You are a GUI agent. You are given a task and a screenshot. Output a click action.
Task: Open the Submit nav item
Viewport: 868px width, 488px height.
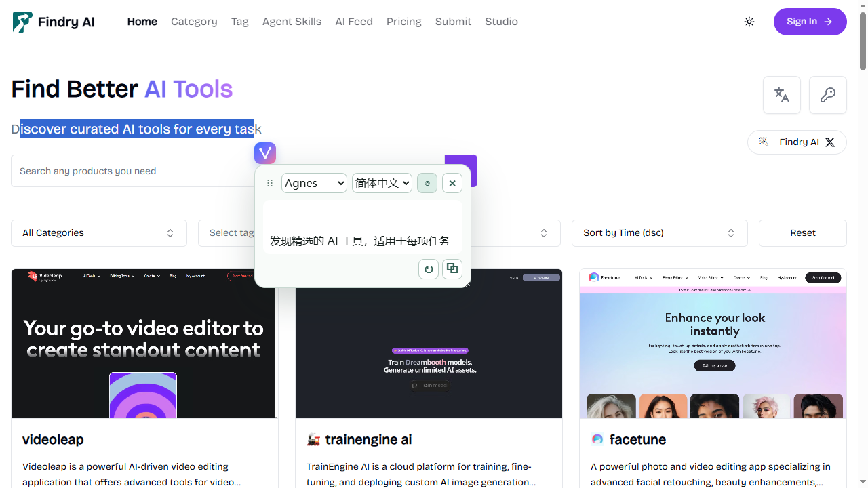(x=453, y=22)
